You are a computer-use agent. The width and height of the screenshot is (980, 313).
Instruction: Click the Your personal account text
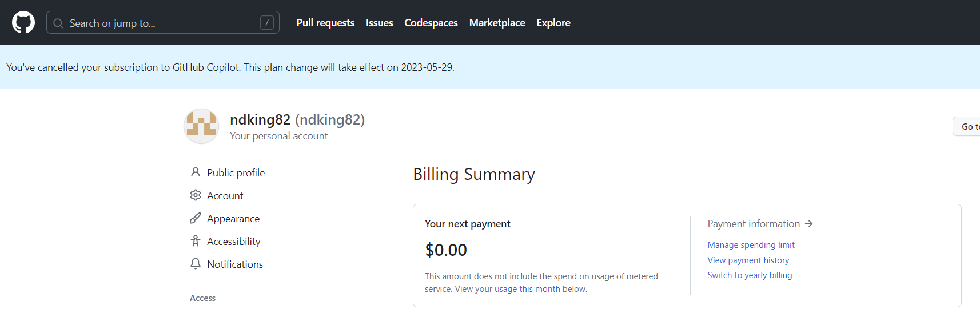[278, 136]
